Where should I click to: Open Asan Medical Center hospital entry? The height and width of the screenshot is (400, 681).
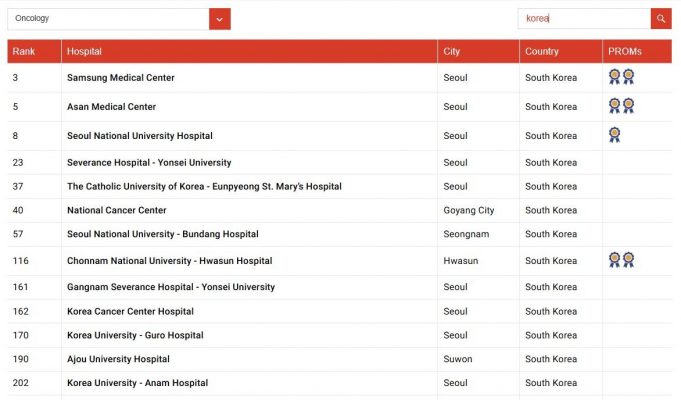pos(111,107)
